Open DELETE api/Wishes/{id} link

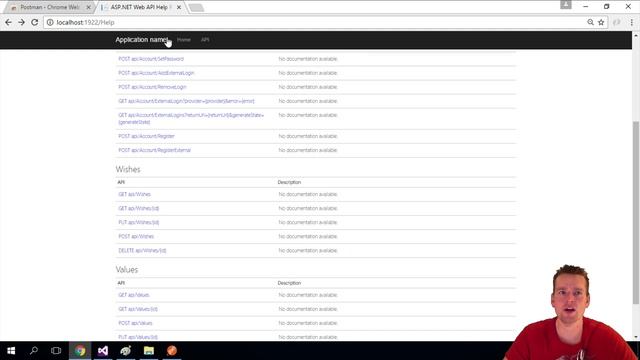[142, 251]
